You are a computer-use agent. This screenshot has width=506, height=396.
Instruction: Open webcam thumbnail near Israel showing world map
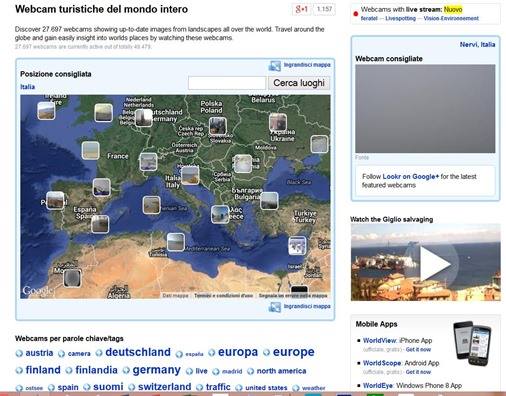click(x=297, y=245)
